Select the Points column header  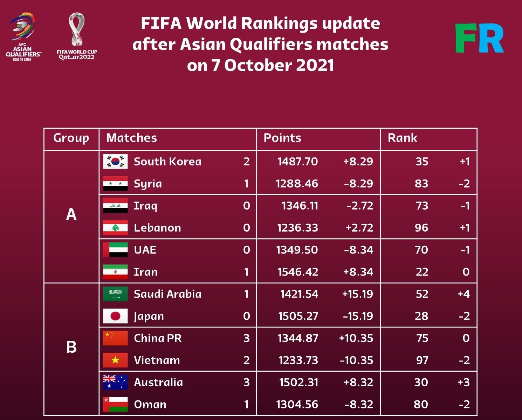[282, 138]
